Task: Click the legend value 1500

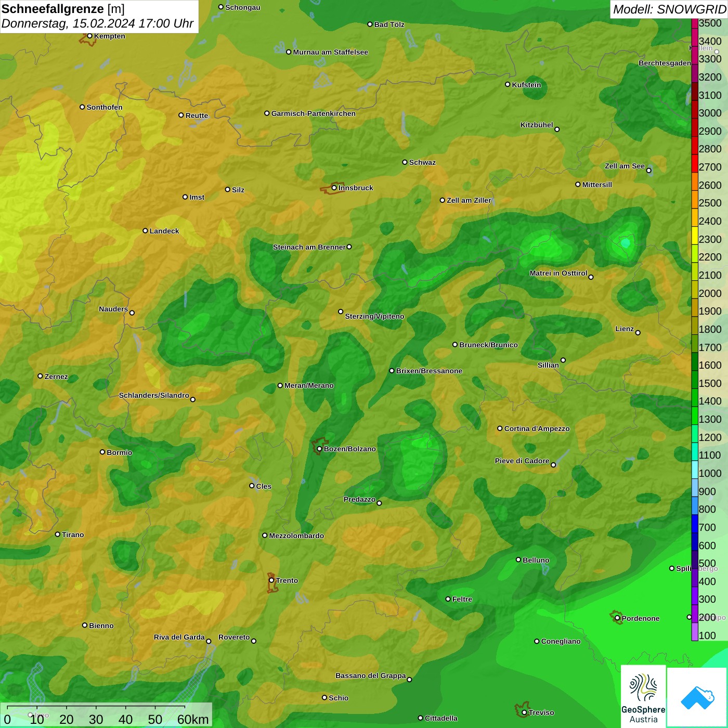Action: (710, 383)
